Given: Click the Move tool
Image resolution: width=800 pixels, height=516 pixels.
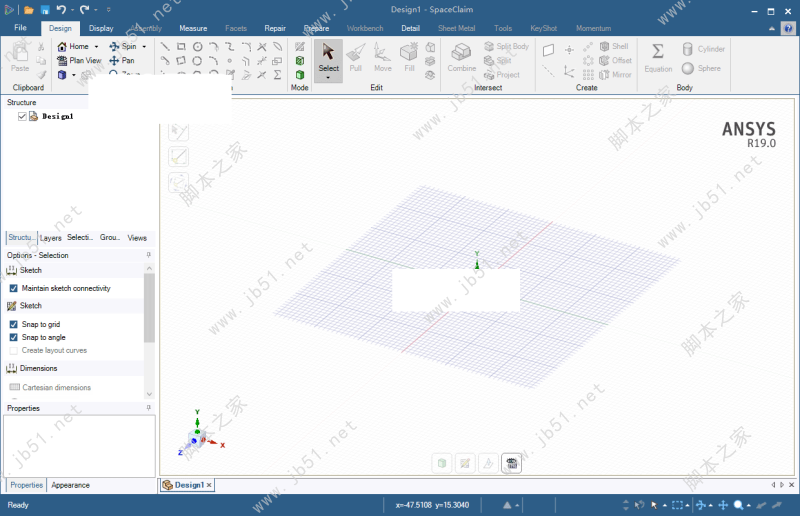Looking at the screenshot, I should (383, 57).
